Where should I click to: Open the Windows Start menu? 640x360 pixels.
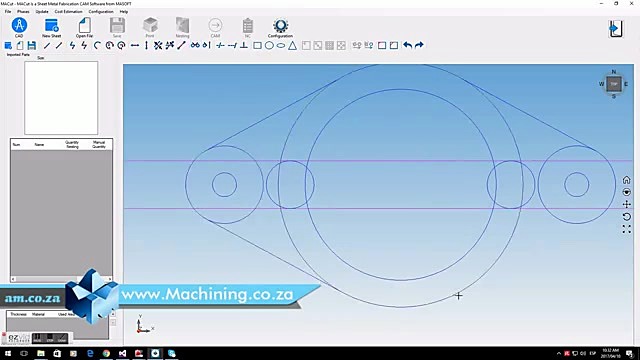[x=8, y=353]
